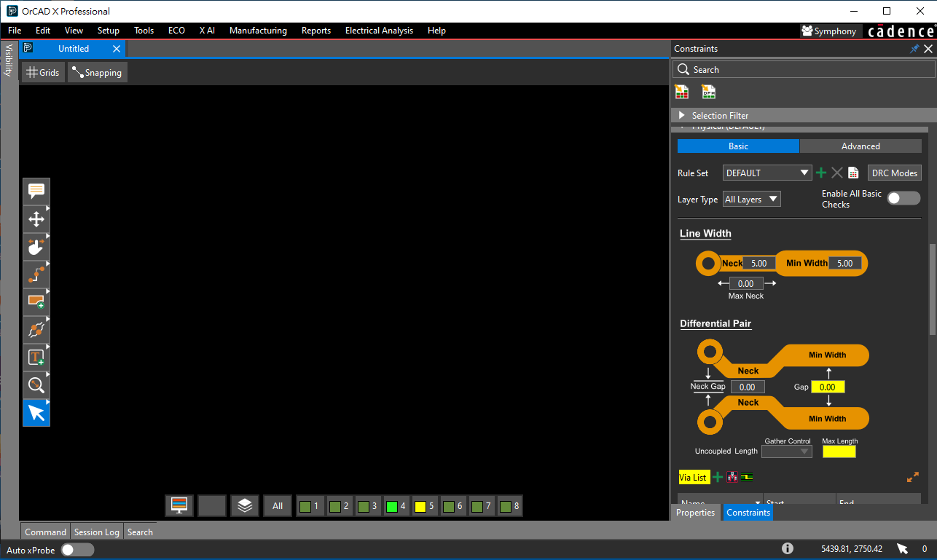Click the yellow Max Length field
Viewport: 937px width, 560px height.
click(839, 451)
